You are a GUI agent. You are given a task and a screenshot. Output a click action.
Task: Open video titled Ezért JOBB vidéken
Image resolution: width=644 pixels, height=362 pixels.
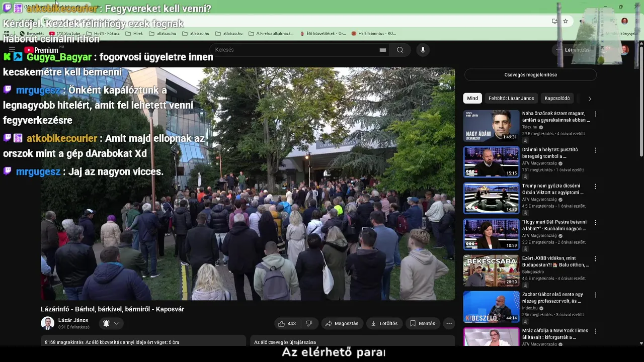pos(555,261)
